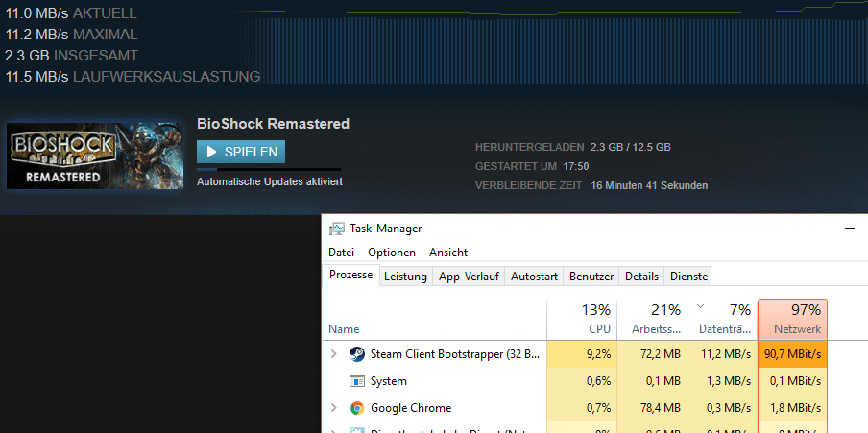Click the Steam Client Bootstrapper icon
The height and width of the screenshot is (433, 868).
click(357, 354)
